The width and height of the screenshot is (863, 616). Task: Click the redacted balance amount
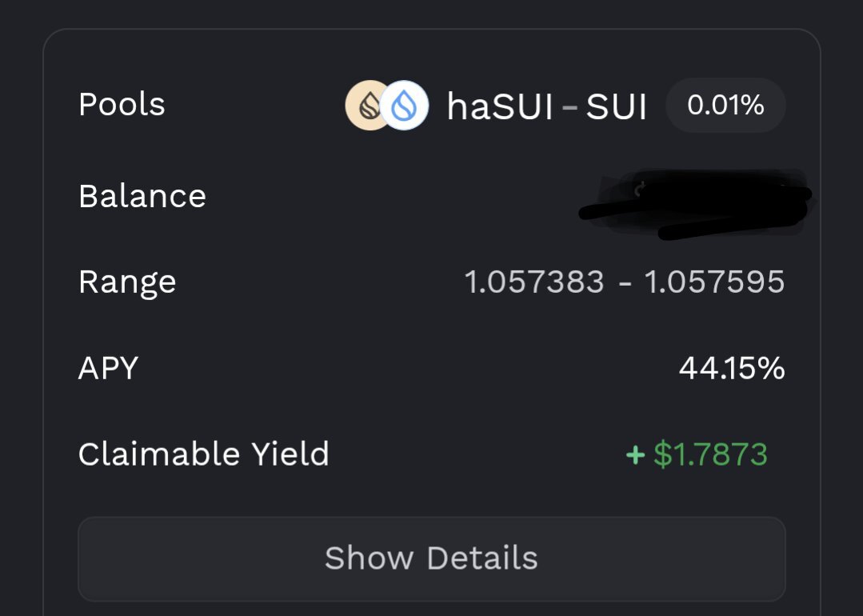point(696,204)
